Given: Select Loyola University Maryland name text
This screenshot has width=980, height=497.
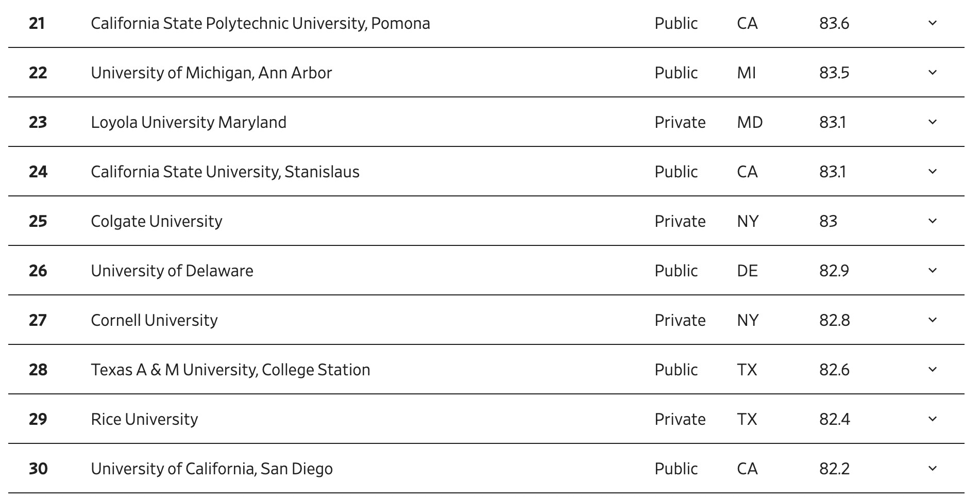Looking at the screenshot, I should [x=189, y=122].
